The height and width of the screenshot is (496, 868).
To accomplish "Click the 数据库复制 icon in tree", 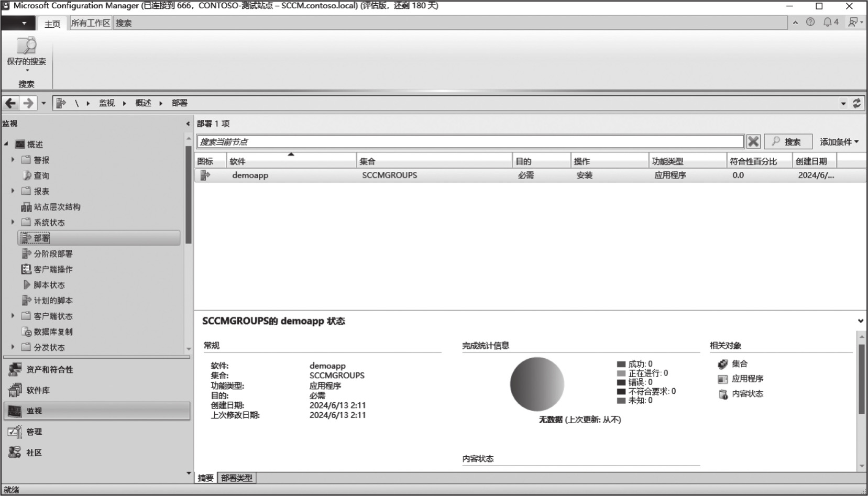I will point(27,332).
